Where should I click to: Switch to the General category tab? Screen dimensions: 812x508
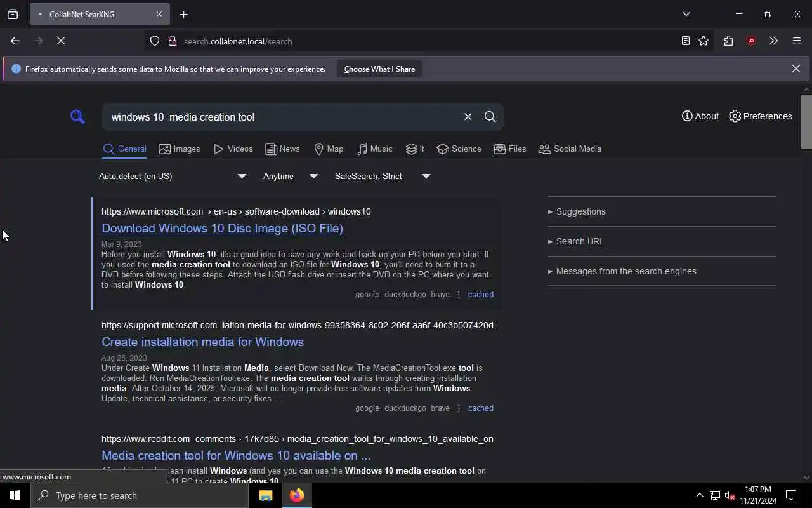tap(124, 149)
